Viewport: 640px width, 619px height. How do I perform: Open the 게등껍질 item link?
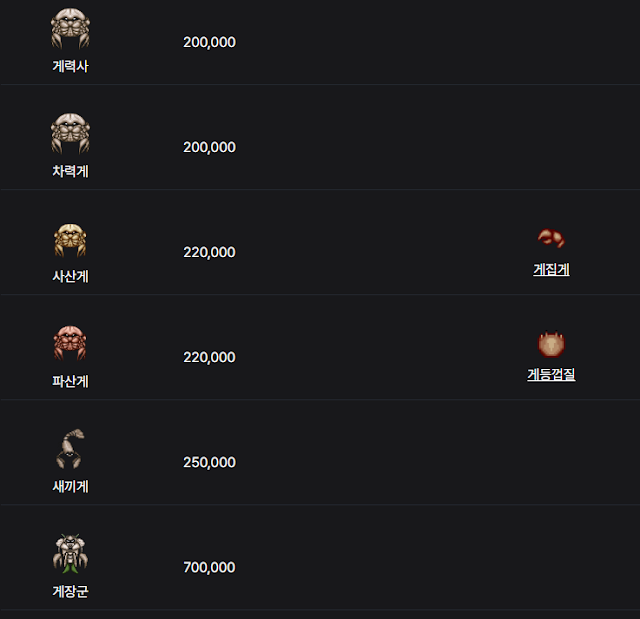[x=551, y=375]
